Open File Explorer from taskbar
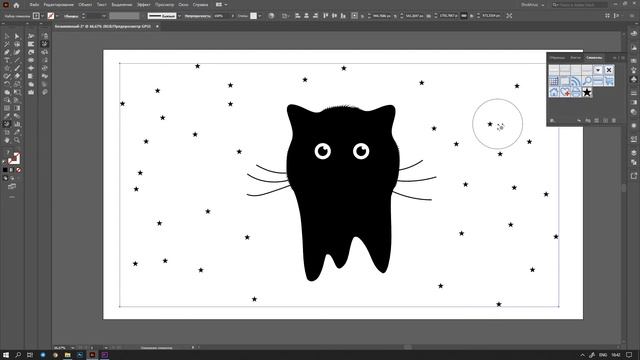Image resolution: width=640 pixels, height=360 pixels. point(67,355)
